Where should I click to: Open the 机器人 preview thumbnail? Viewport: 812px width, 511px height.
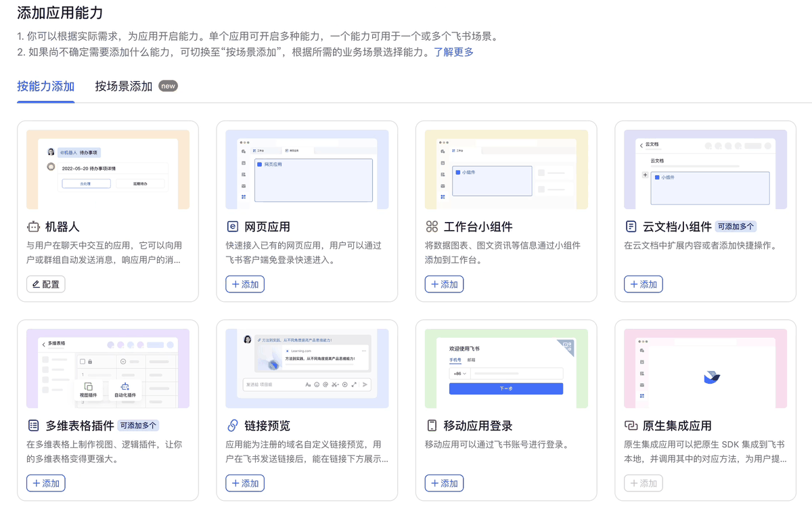108,169
